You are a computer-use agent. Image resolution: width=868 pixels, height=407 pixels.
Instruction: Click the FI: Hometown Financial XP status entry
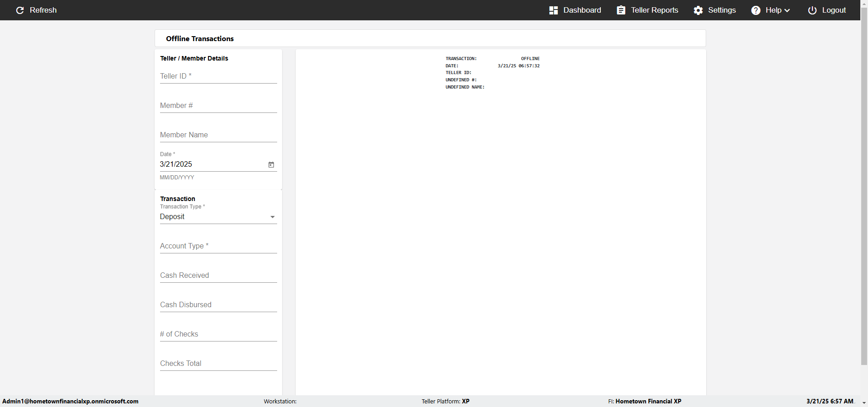coord(645,401)
